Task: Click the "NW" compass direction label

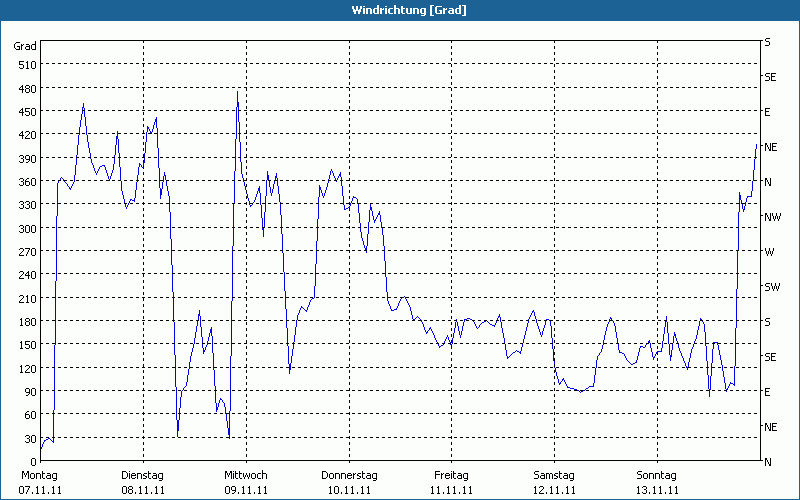Action: [772, 217]
